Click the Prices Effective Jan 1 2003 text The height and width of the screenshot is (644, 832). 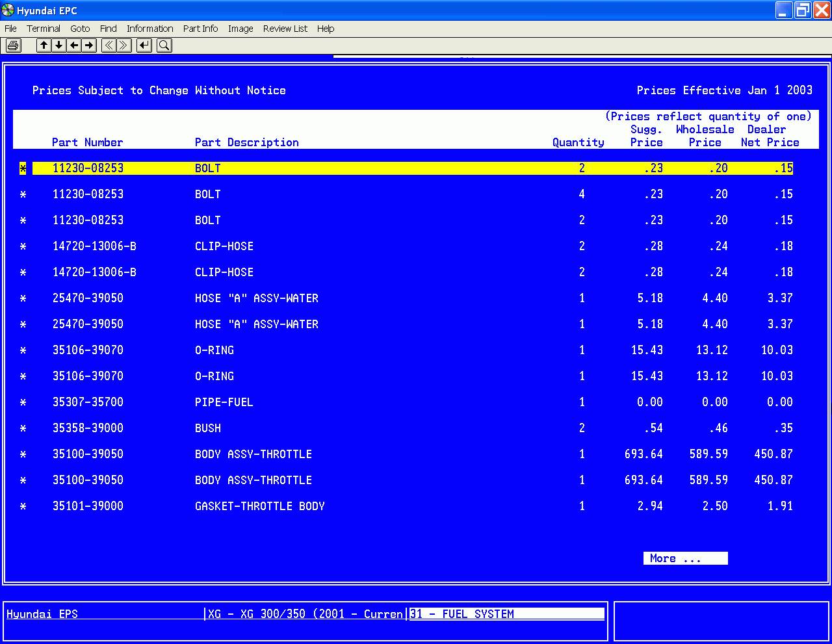click(x=725, y=90)
